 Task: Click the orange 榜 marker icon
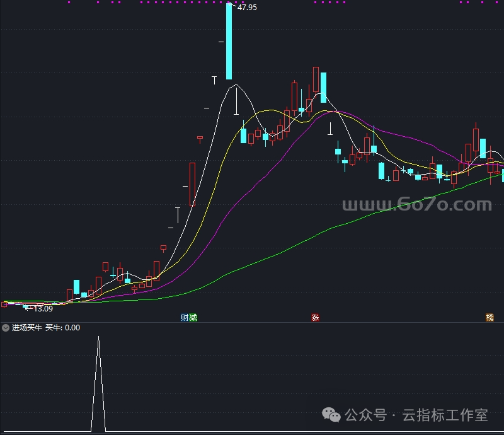click(x=490, y=318)
